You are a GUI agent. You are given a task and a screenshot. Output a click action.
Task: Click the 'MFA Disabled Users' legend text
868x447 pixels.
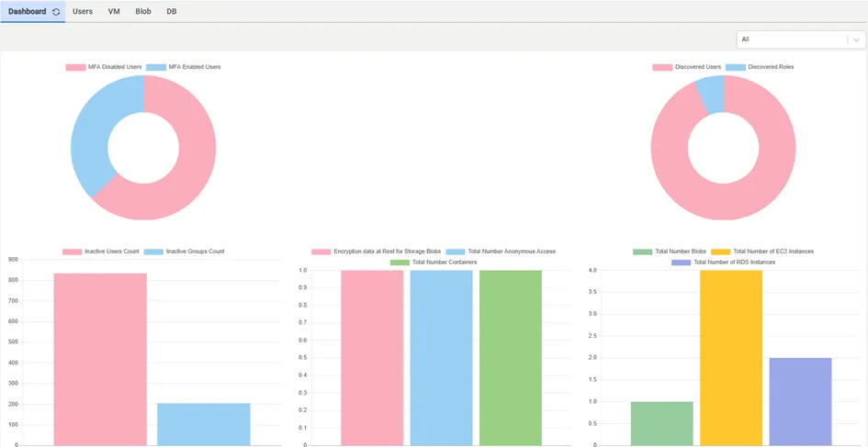click(x=115, y=67)
